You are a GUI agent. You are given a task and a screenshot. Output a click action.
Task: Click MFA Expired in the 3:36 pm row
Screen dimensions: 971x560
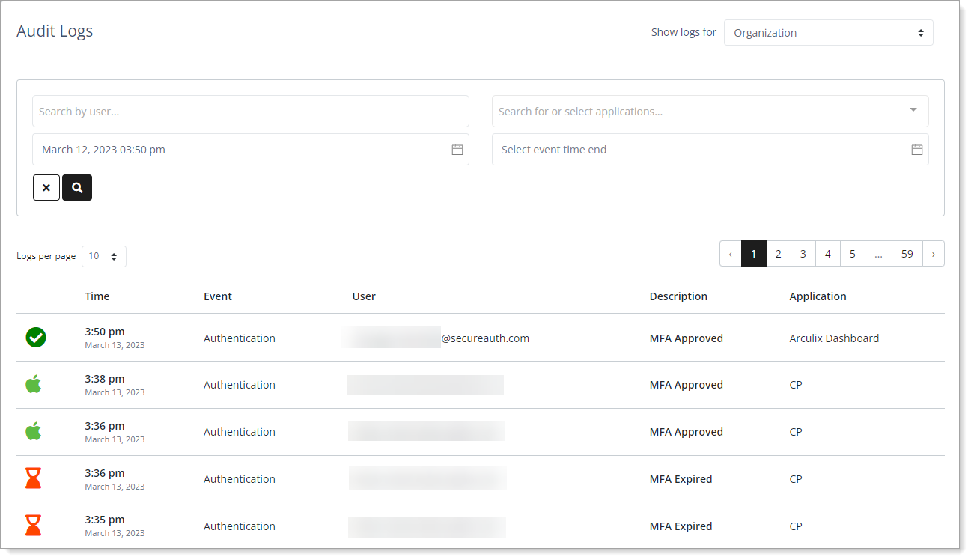[x=681, y=479]
